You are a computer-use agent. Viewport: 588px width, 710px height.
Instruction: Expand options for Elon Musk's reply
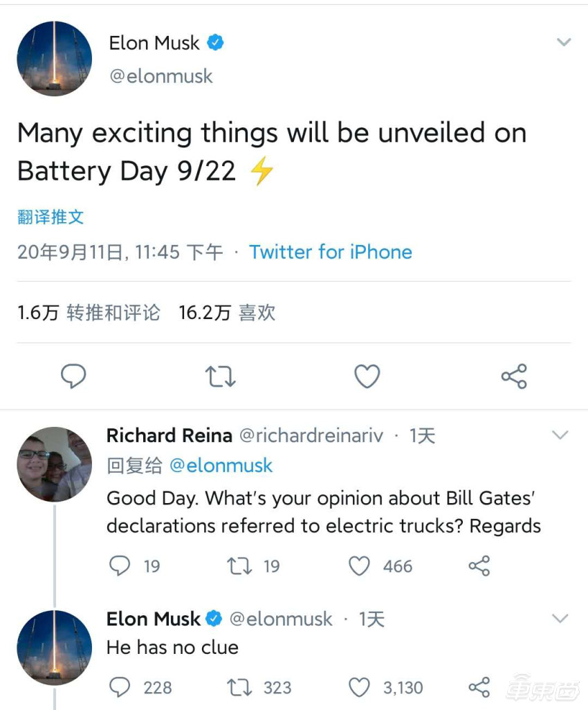560,618
